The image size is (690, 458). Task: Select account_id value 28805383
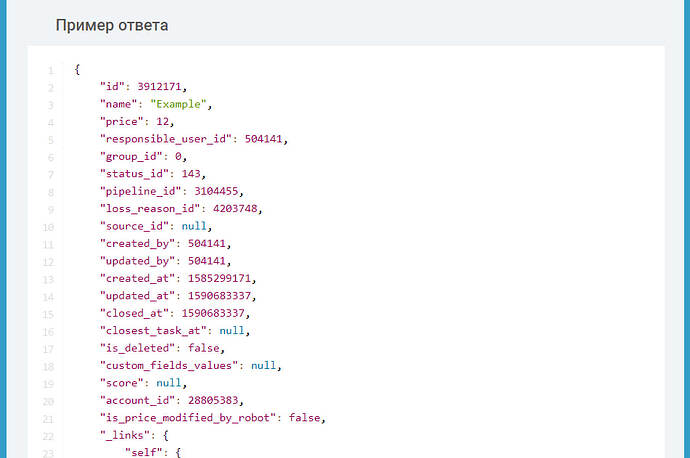coord(213,400)
